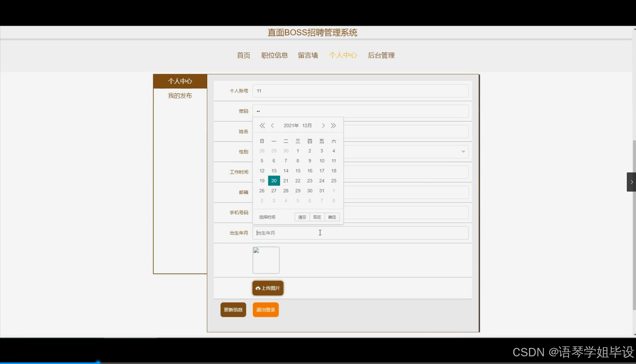The height and width of the screenshot is (364, 636).
Task: Click the cloud icon on 上传图片 button
Action: point(259,288)
